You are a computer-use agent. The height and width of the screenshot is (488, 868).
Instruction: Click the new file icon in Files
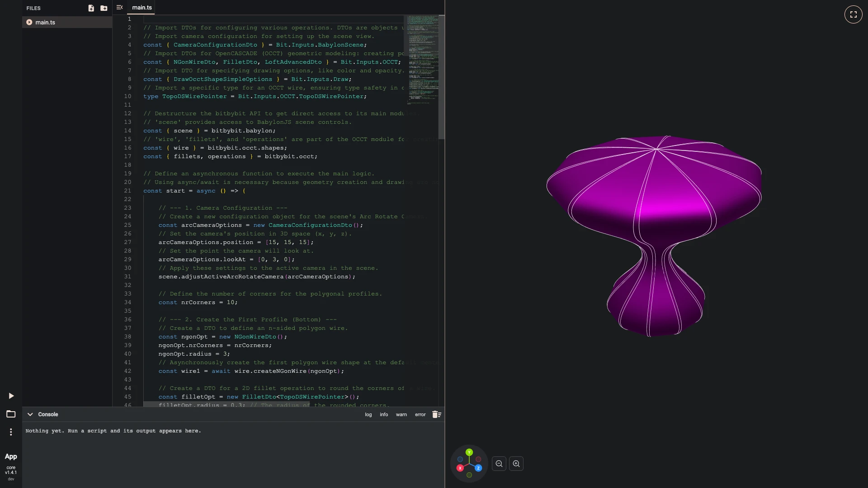click(x=91, y=8)
